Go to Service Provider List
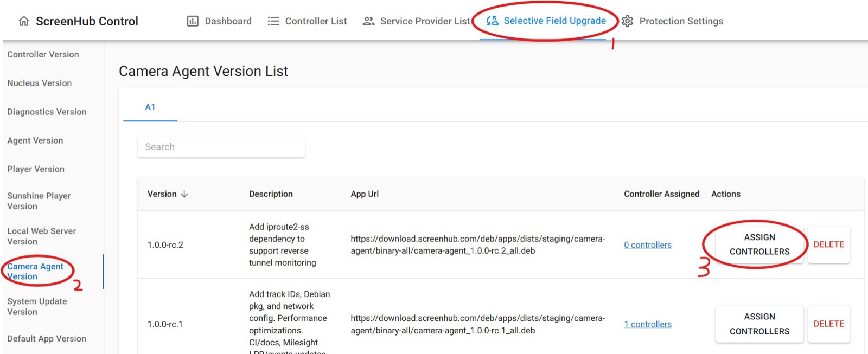Image resolution: width=868 pixels, height=354 pixels. tap(417, 21)
